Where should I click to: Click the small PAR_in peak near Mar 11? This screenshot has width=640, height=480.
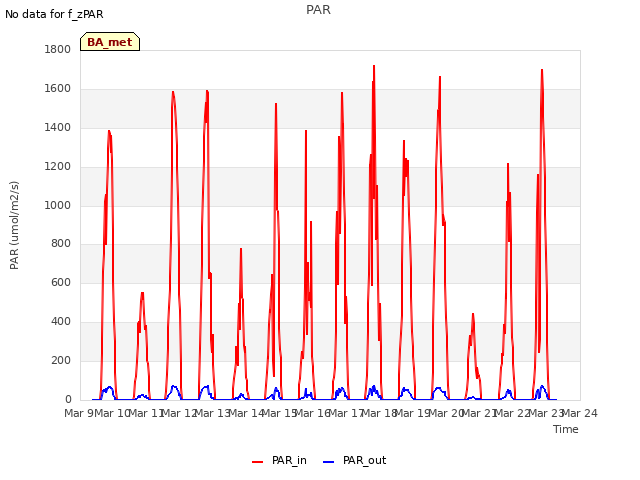tap(142, 293)
